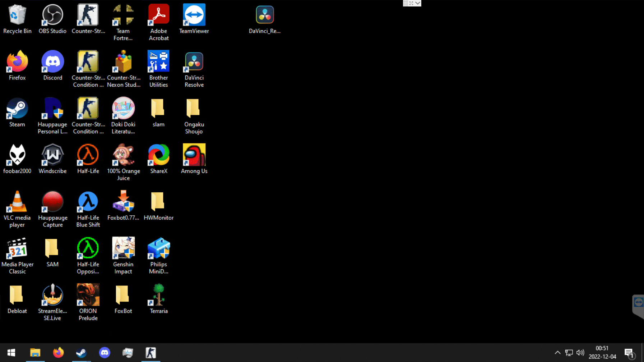644x362 pixels.
Task: Select the HWMonitor folder
Action: coord(158,206)
